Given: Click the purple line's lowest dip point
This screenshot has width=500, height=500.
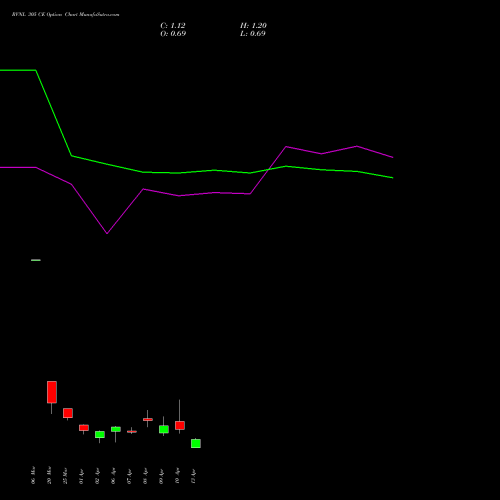Looking at the screenshot, I should point(107,233).
